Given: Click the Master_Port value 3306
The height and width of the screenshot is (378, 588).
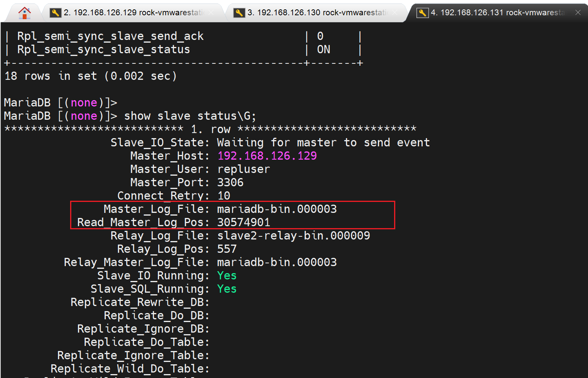Looking at the screenshot, I should click(x=230, y=182).
